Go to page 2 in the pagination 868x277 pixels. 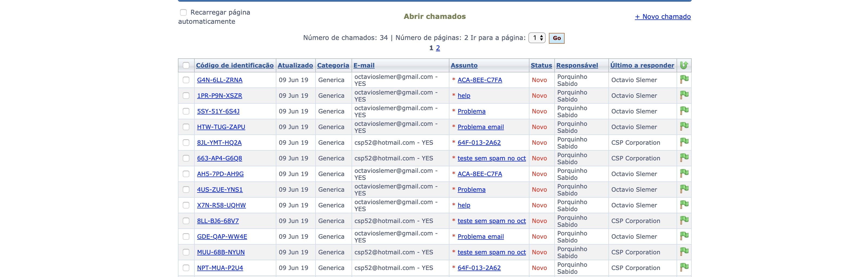[x=438, y=48]
